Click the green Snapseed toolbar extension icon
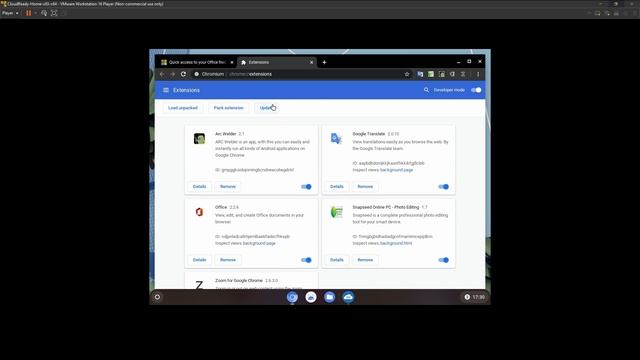Viewport: 640px width, 360px height. pyautogui.click(x=431, y=74)
